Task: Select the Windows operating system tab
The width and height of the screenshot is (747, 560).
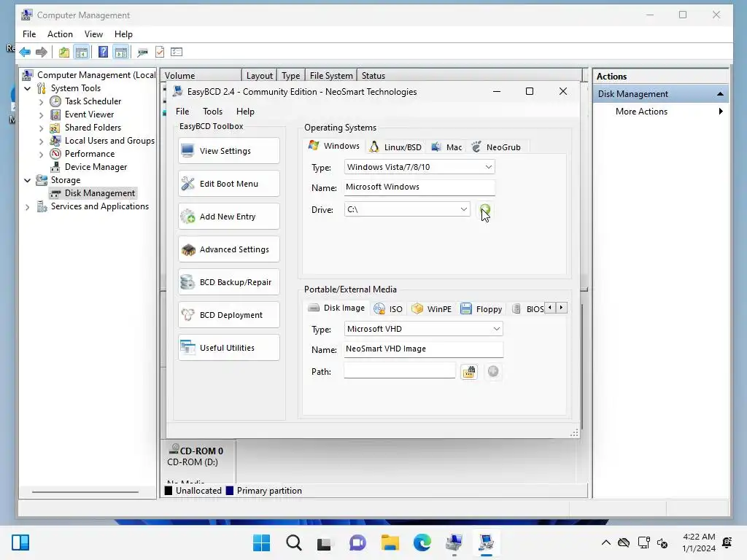Action: pos(334,146)
